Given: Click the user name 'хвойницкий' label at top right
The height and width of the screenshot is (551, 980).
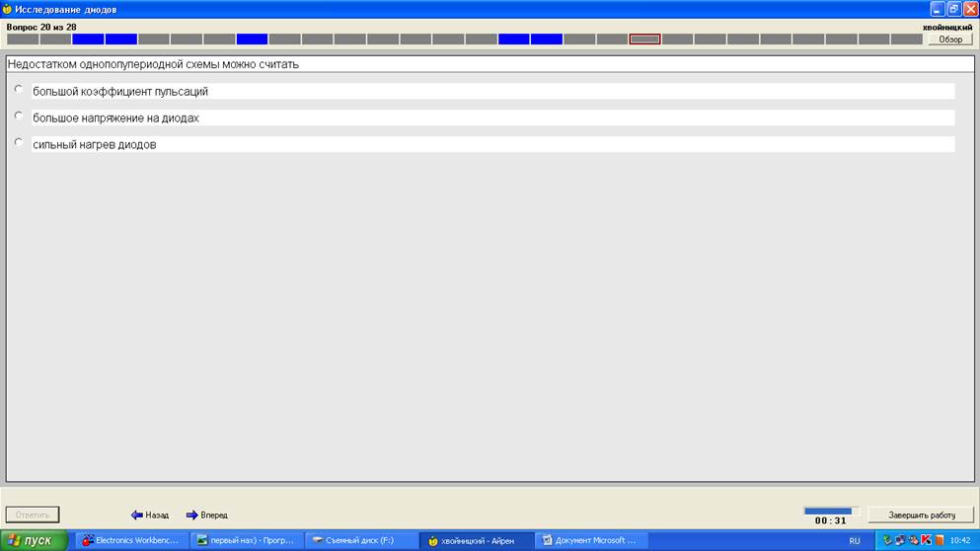Looking at the screenshot, I should [946, 27].
